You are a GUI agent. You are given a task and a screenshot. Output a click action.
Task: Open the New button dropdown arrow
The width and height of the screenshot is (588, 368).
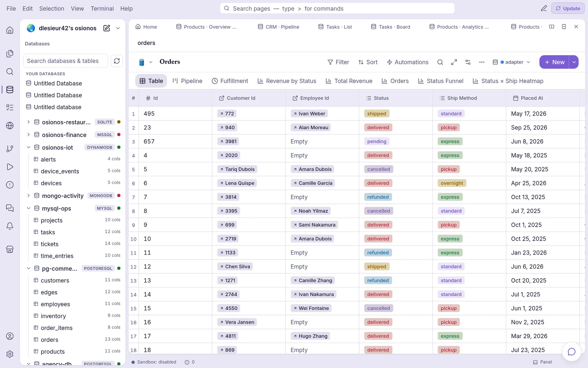tap(574, 62)
